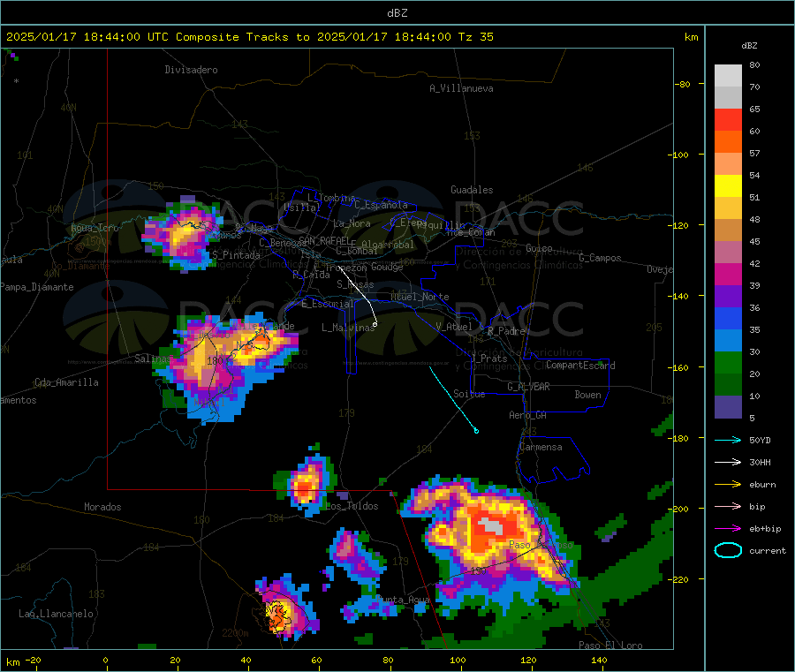Click the Bowen map label
Screen dimensions: 795x672
[x=587, y=395]
